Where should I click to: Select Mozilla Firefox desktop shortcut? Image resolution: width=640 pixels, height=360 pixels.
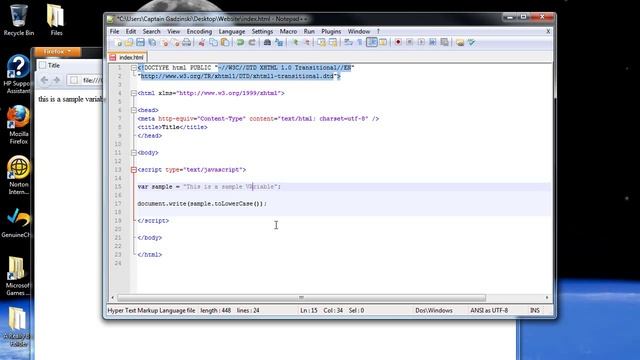18,124
